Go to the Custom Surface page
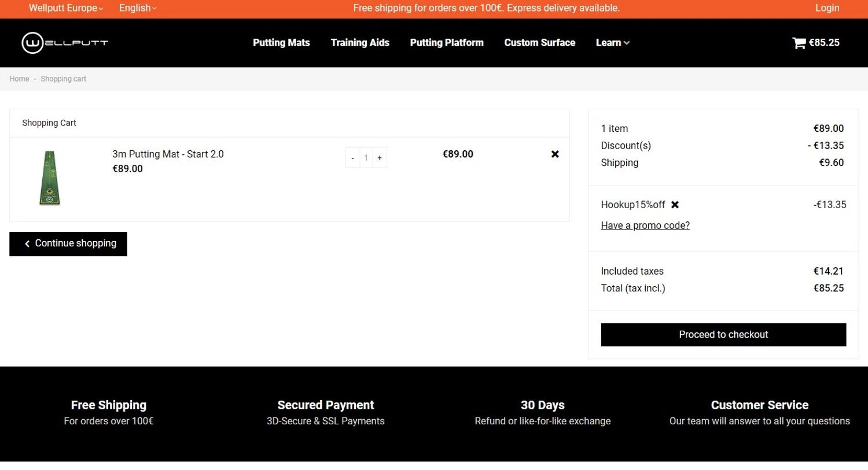Image resolution: width=868 pixels, height=470 pixels. (x=540, y=43)
